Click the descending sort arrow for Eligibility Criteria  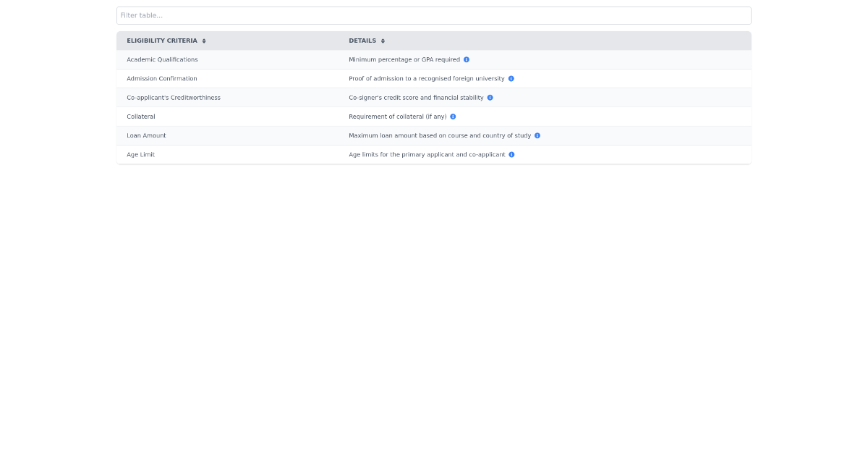click(x=203, y=43)
